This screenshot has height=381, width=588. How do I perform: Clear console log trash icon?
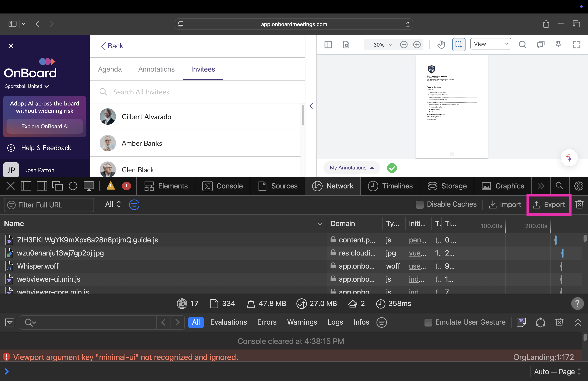point(559,322)
